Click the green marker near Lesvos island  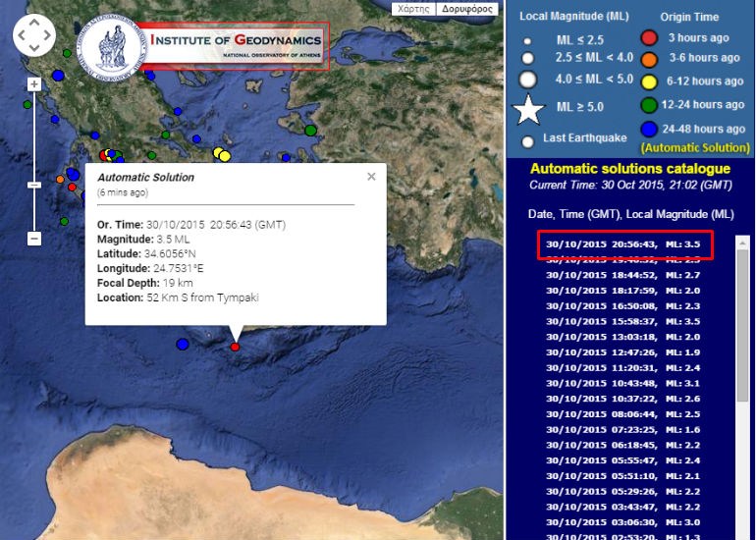click(310, 131)
